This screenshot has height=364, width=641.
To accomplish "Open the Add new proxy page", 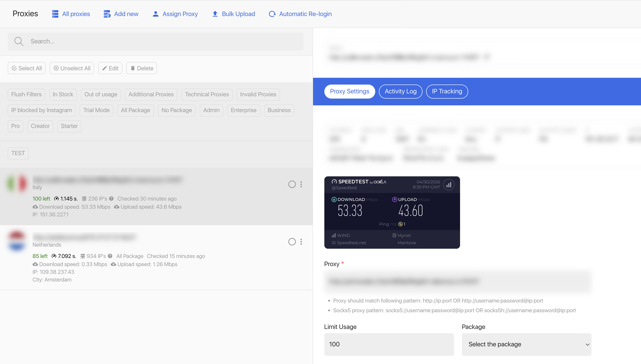I will (x=121, y=14).
